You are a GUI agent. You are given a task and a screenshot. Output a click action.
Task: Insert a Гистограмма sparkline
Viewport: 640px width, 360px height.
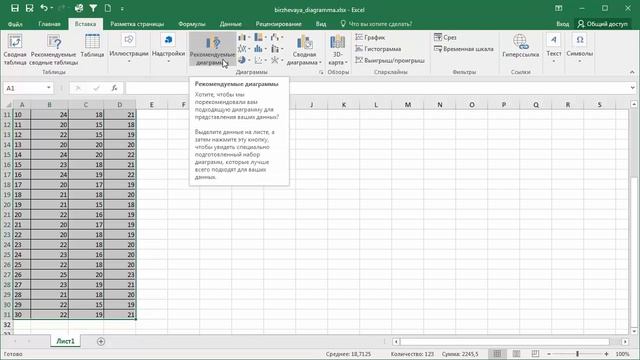click(378, 49)
